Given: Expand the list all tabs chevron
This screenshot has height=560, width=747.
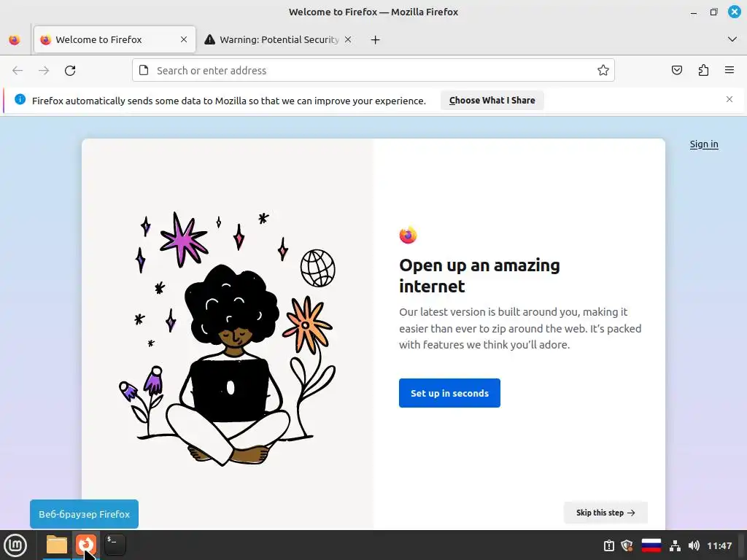Looking at the screenshot, I should [732, 39].
